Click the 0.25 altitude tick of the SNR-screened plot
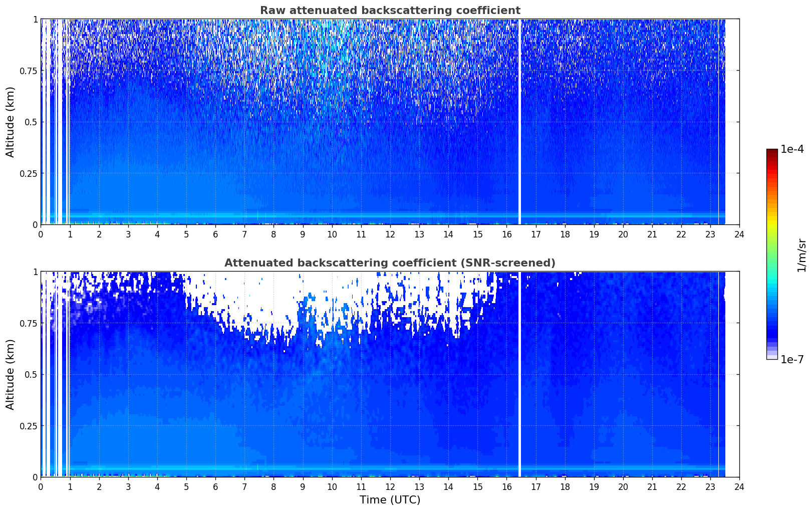The width and height of the screenshot is (812, 511). coord(29,426)
